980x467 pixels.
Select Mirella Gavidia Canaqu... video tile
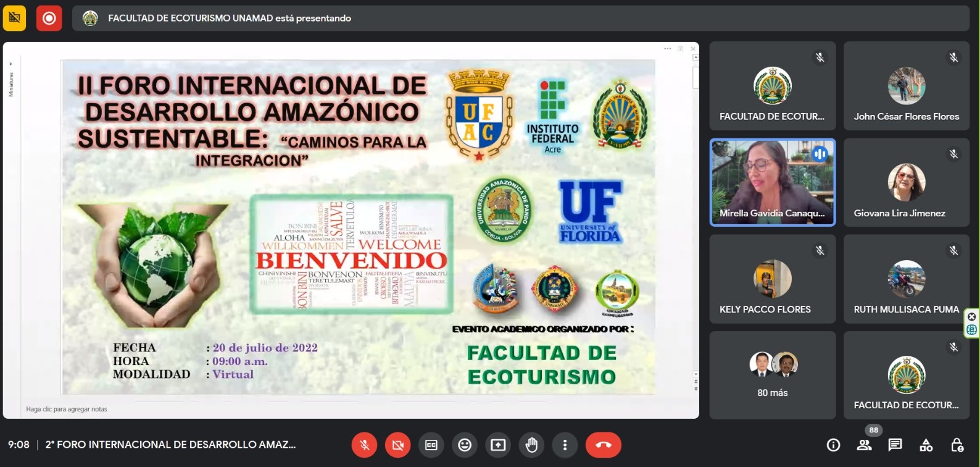click(x=773, y=182)
